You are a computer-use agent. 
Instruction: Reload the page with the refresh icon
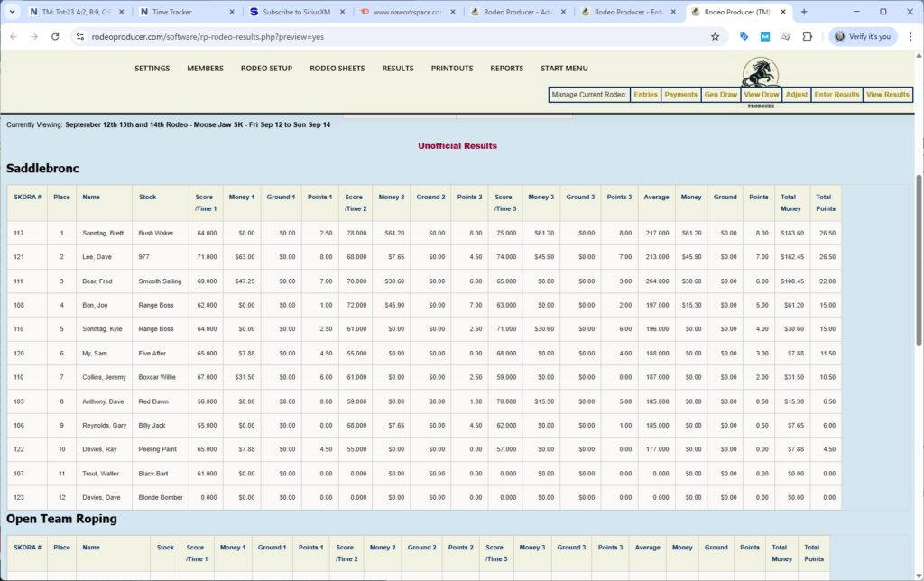click(x=57, y=36)
